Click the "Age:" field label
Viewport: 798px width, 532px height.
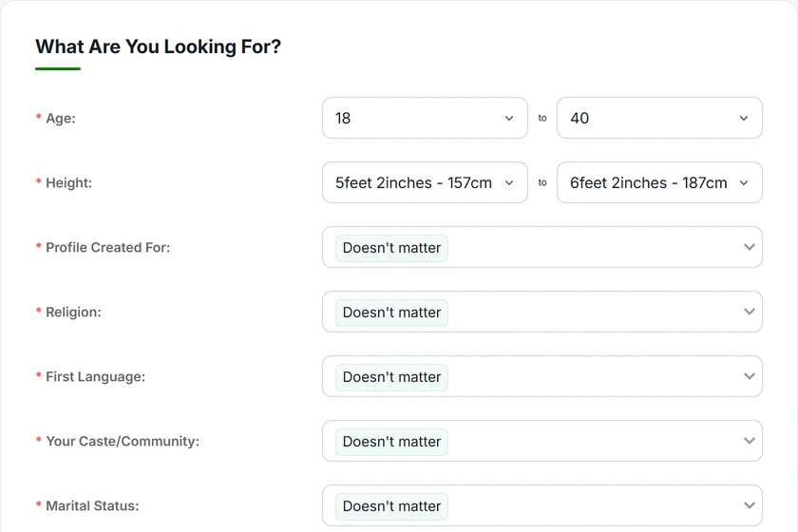point(61,118)
